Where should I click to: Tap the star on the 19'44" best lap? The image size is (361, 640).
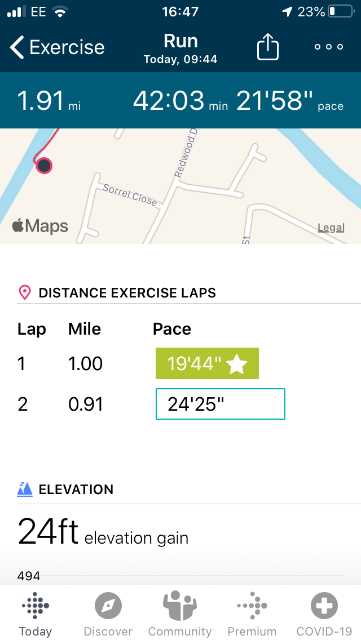click(236, 364)
